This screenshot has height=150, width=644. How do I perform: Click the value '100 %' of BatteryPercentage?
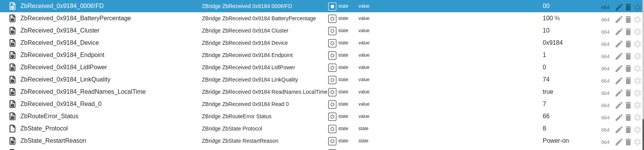click(551, 18)
